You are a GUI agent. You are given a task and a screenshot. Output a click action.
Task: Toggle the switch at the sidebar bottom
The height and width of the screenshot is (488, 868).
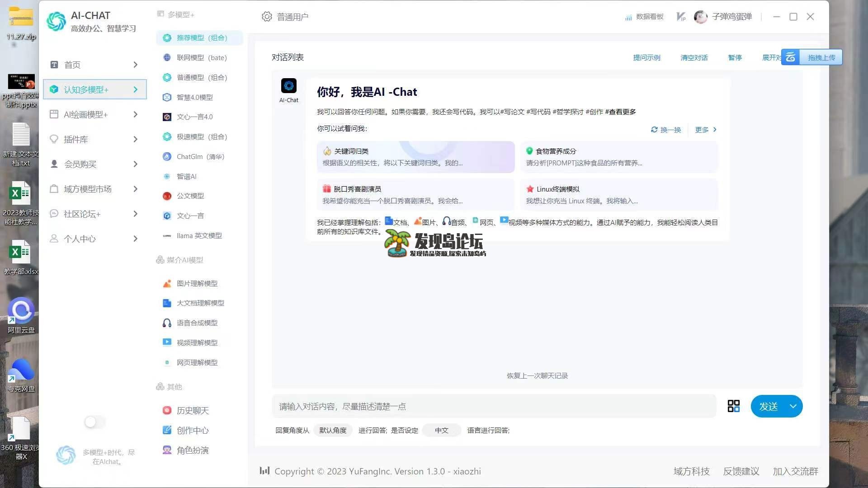[95, 422]
